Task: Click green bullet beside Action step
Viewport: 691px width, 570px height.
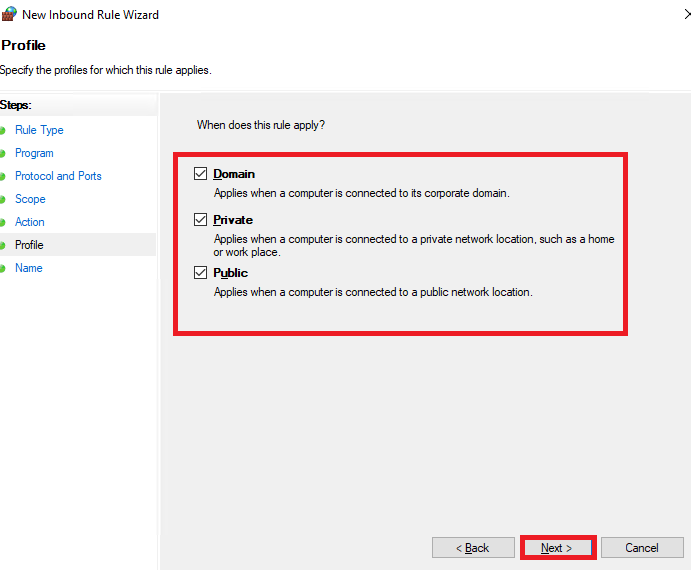Action: pos(2,222)
